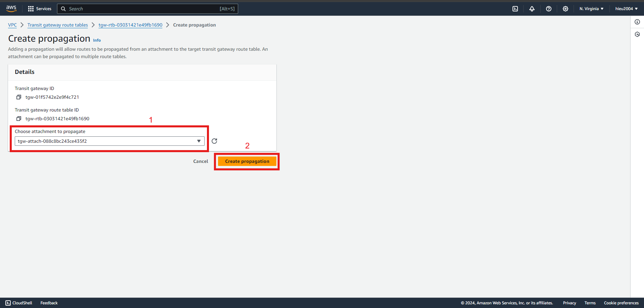This screenshot has width=644, height=308.
Task: Open the help question mark icon
Action: (x=549, y=9)
